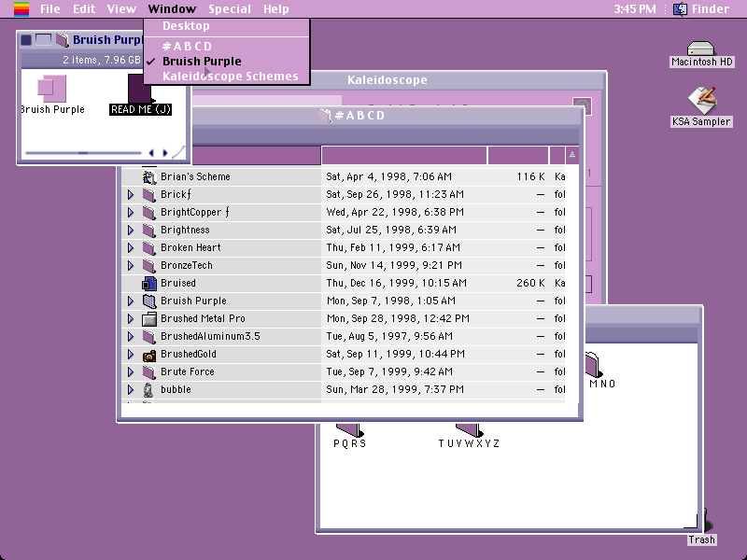Image resolution: width=747 pixels, height=560 pixels.
Task: Click the Bruised file size 260 K
Action: [x=530, y=284]
